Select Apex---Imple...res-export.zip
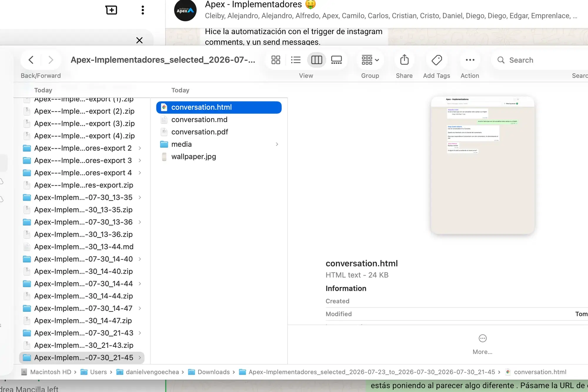Image resolution: width=588 pixels, height=392 pixels. pos(82,185)
